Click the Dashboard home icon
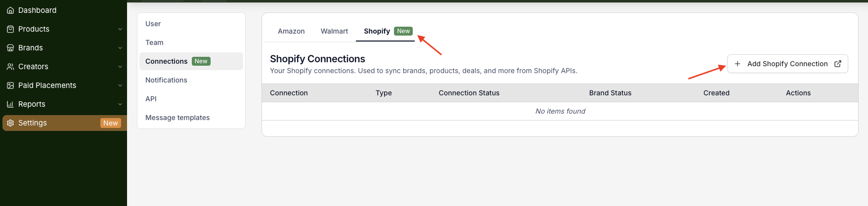Screen dimensions: 868x206 click(10, 10)
